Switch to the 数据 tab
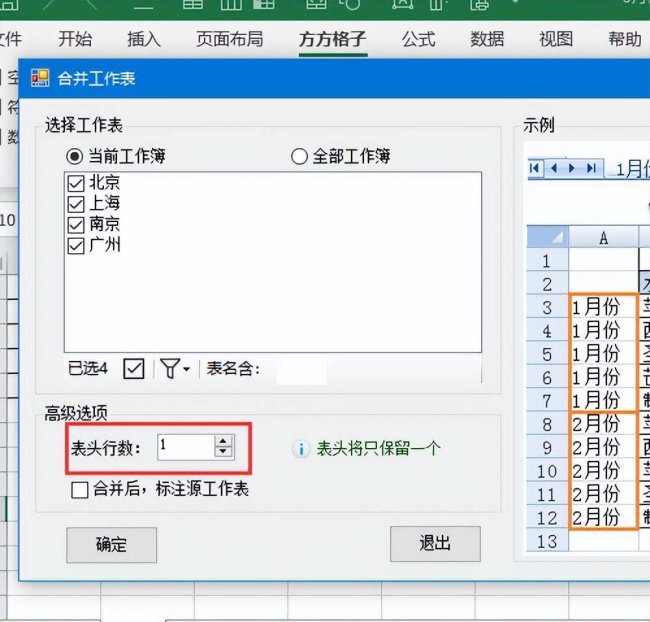This screenshot has width=650, height=622. (x=487, y=39)
